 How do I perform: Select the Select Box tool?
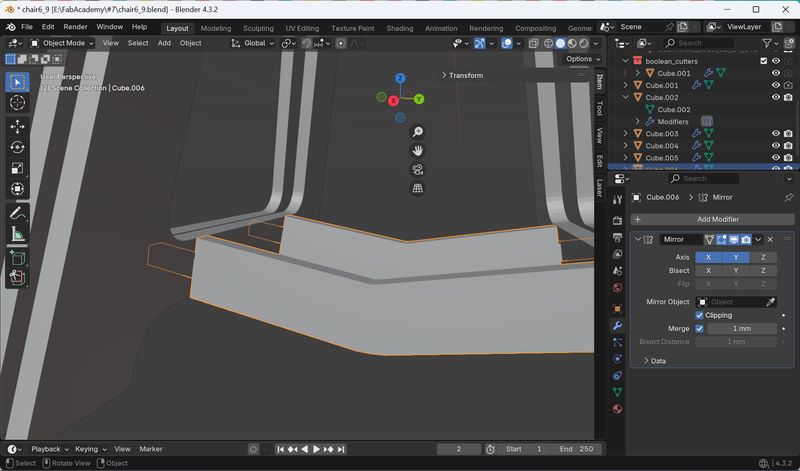(17, 82)
